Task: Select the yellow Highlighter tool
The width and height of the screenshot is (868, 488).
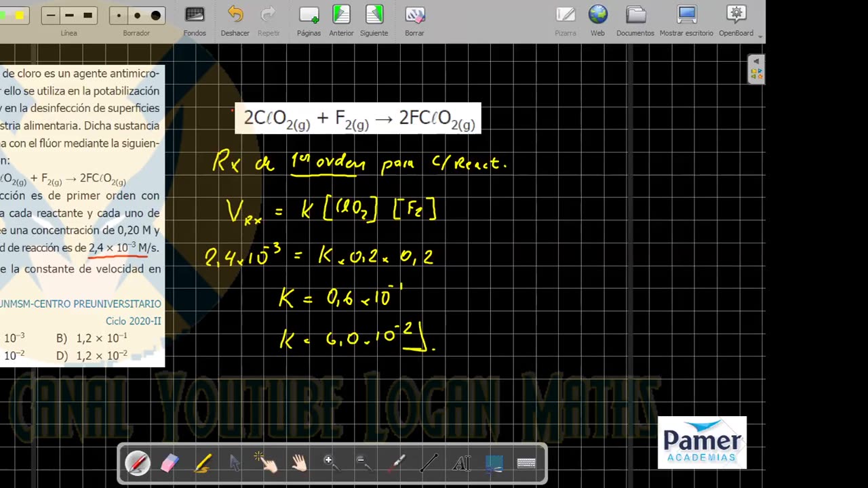Action: point(203,464)
